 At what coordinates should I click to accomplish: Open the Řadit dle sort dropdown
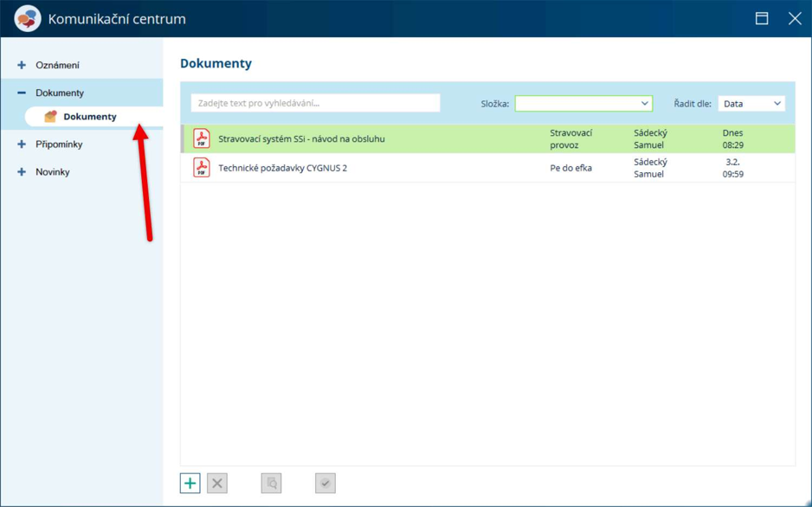(x=751, y=104)
